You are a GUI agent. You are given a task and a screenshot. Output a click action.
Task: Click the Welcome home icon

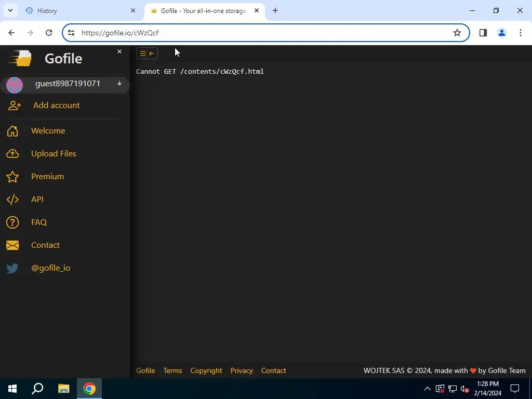coord(12,131)
